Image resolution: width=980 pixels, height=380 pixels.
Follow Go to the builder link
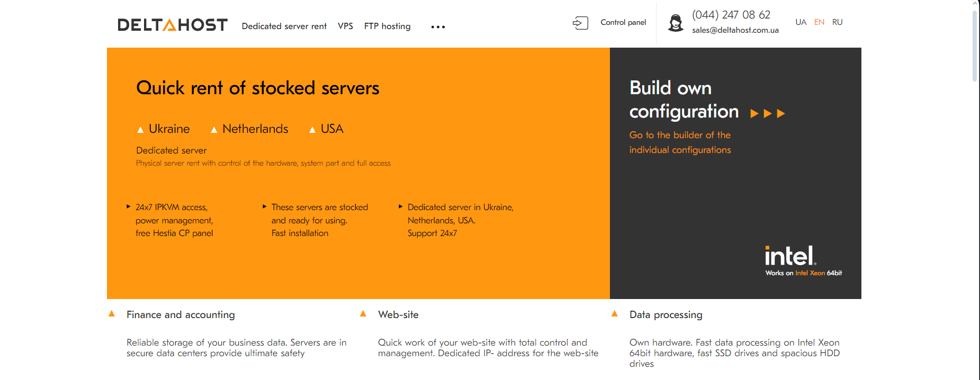tap(680, 142)
